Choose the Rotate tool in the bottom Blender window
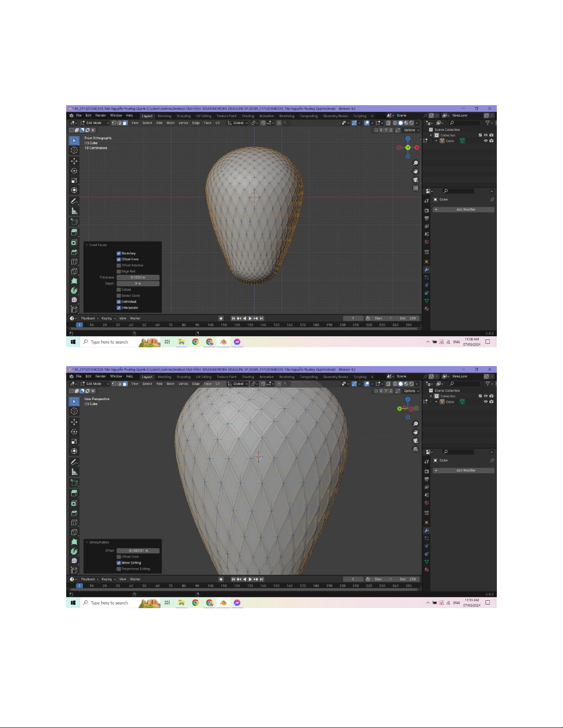Image resolution: width=563 pixels, height=728 pixels. click(x=74, y=432)
